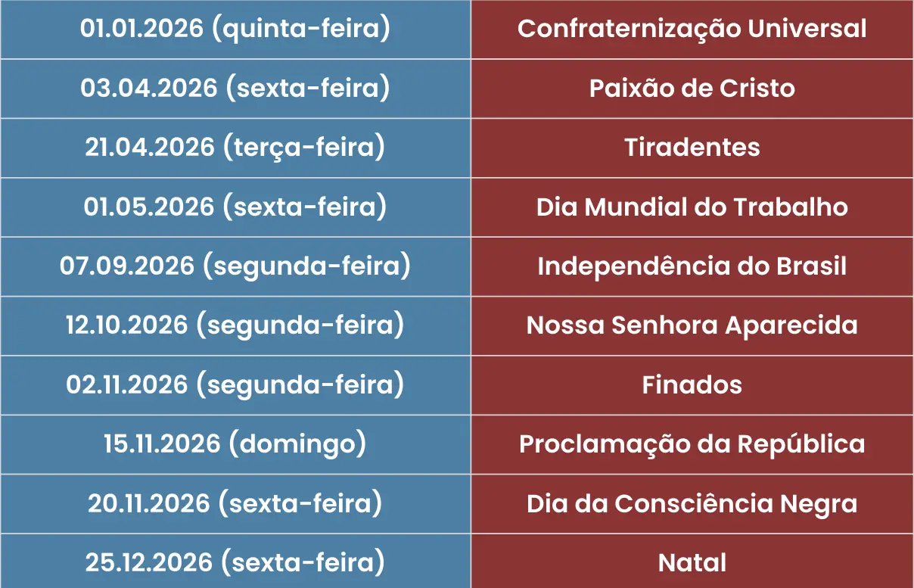Select the Independência do Brasil cell
Viewport: 914px width, 588px height.
(x=692, y=266)
